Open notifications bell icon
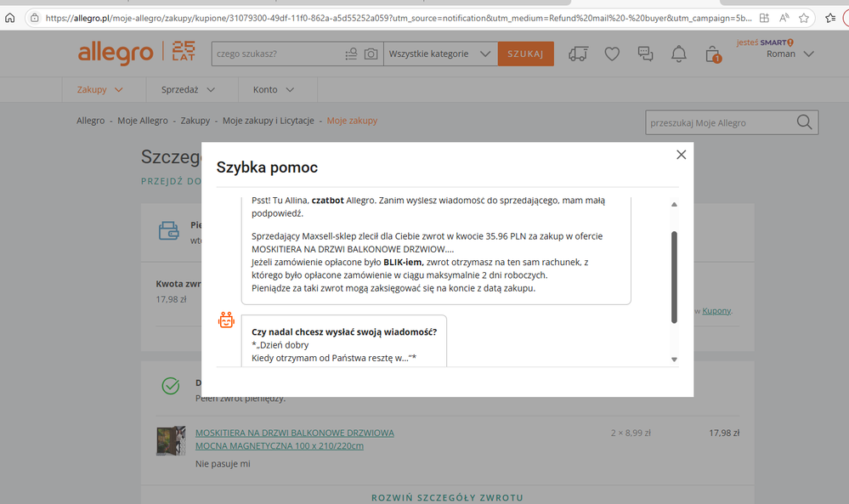Image resolution: width=849 pixels, height=504 pixels. [x=678, y=54]
